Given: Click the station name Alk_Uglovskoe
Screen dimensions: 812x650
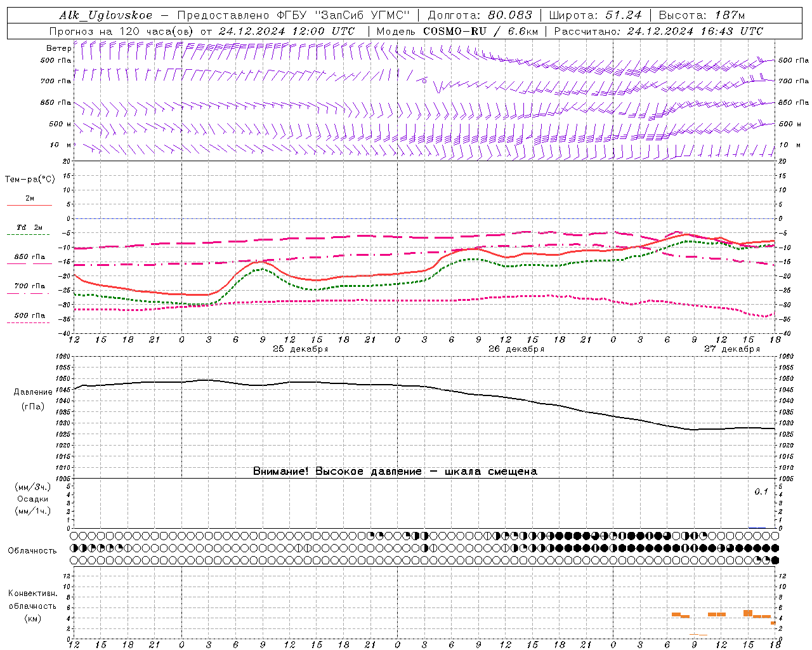Looking at the screenshot, I should (106, 15).
